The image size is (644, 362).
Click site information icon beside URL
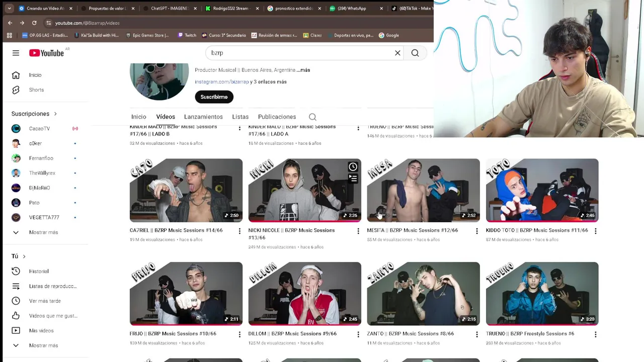point(48,23)
